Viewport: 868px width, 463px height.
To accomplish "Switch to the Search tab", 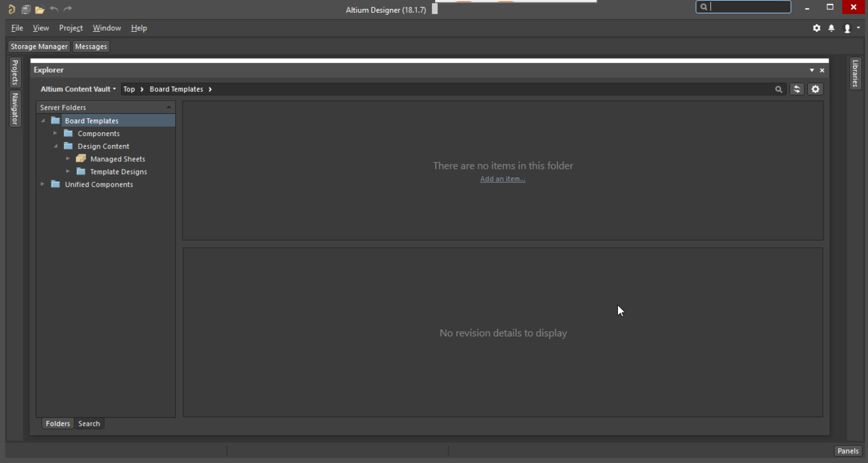I will [89, 424].
